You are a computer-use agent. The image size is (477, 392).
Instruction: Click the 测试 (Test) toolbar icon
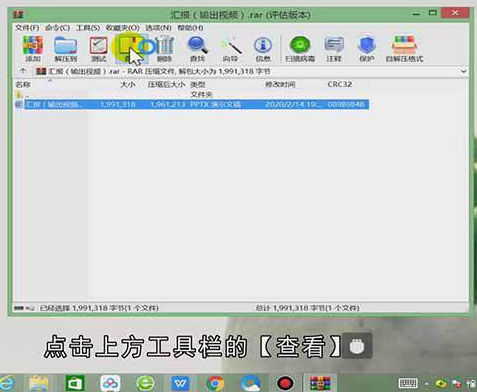click(98, 49)
